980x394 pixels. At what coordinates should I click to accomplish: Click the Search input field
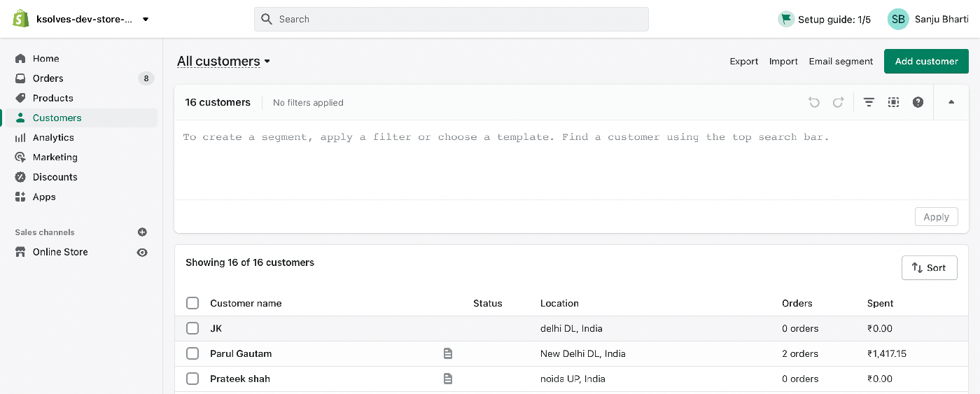point(451,19)
